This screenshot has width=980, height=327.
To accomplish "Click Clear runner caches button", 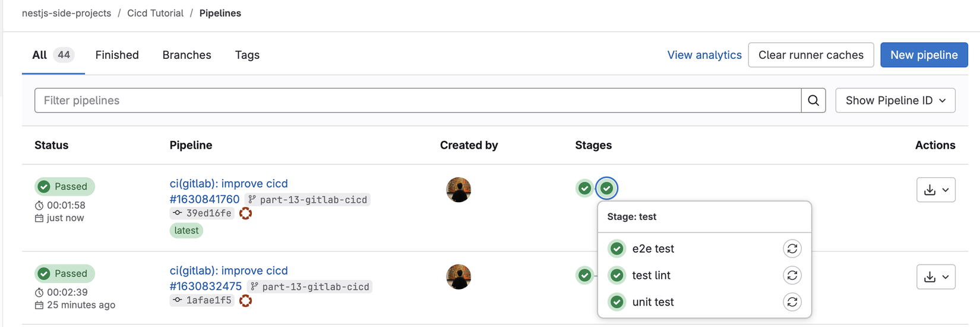I will tap(811, 55).
